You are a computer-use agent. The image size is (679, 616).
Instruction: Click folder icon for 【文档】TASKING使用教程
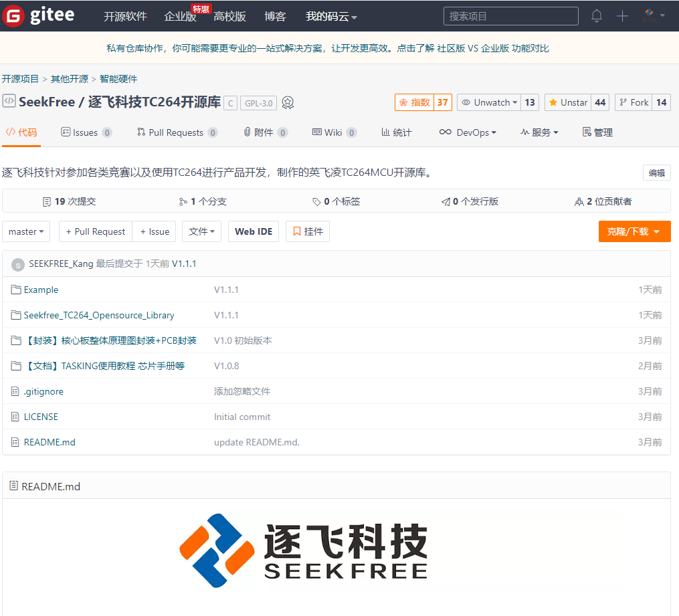click(x=16, y=367)
